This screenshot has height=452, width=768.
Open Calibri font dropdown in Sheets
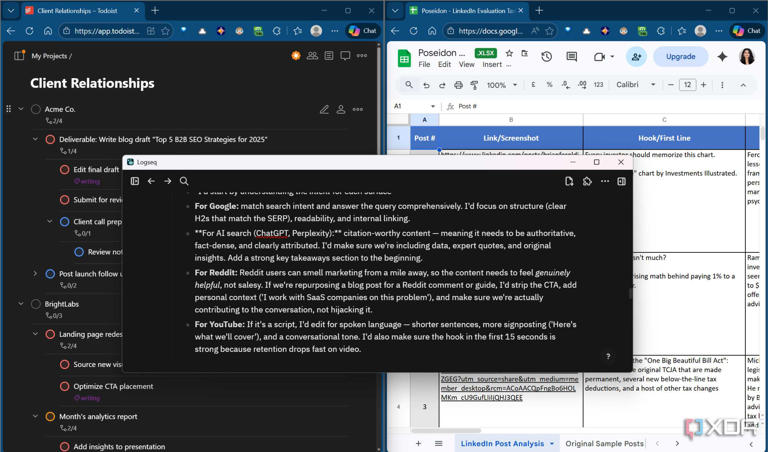(x=636, y=85)
